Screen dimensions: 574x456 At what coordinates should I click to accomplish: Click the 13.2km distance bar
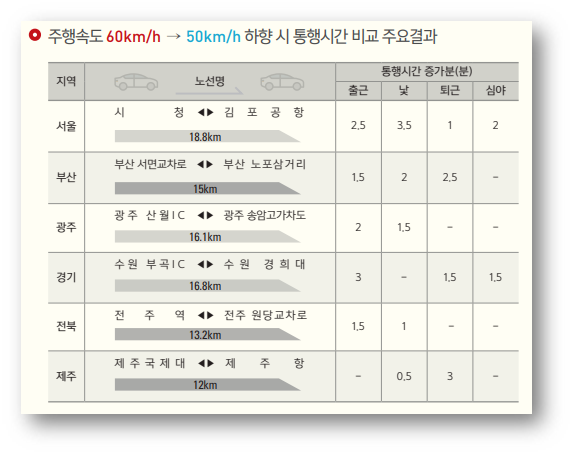click(x=207, y=334)
